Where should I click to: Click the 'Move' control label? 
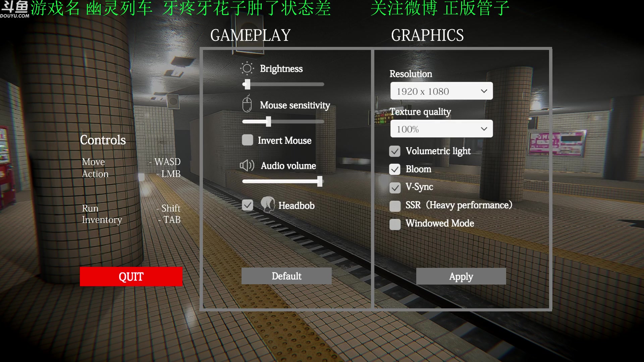coord(94,162)
